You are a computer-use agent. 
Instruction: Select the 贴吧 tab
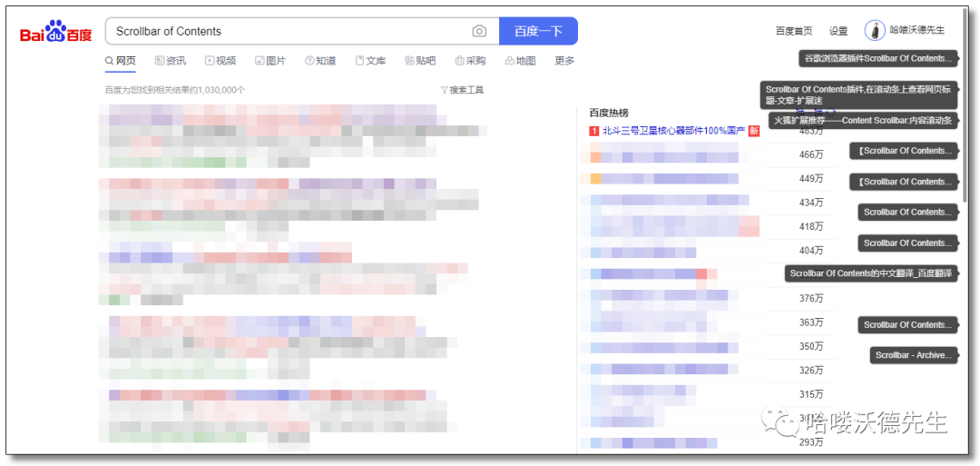(421, 61)
